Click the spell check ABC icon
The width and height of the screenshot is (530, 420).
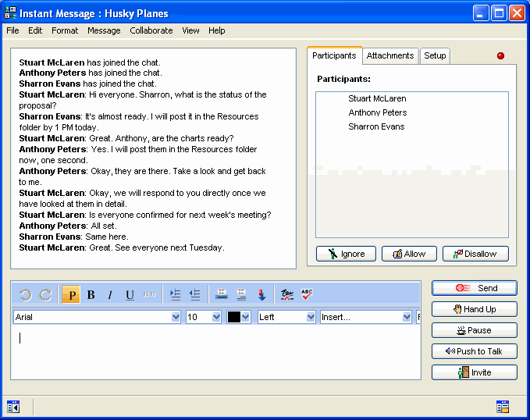click(x=307, y=295)
